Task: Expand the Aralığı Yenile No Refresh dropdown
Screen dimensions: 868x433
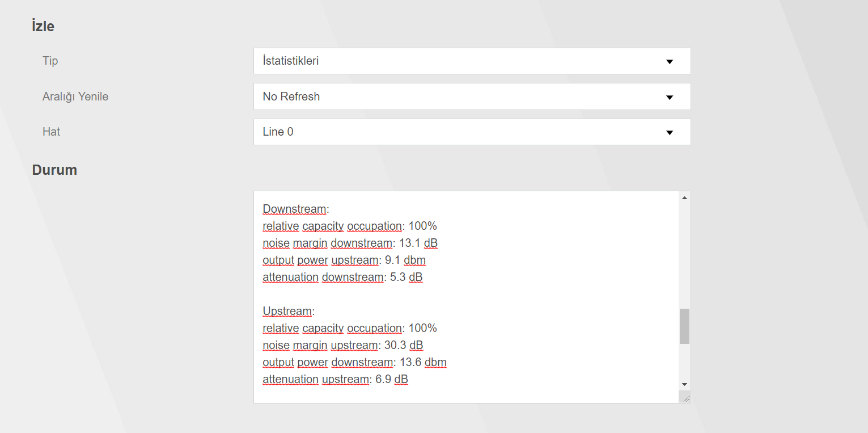Action: pyautogui.click(x=471, y=96)
